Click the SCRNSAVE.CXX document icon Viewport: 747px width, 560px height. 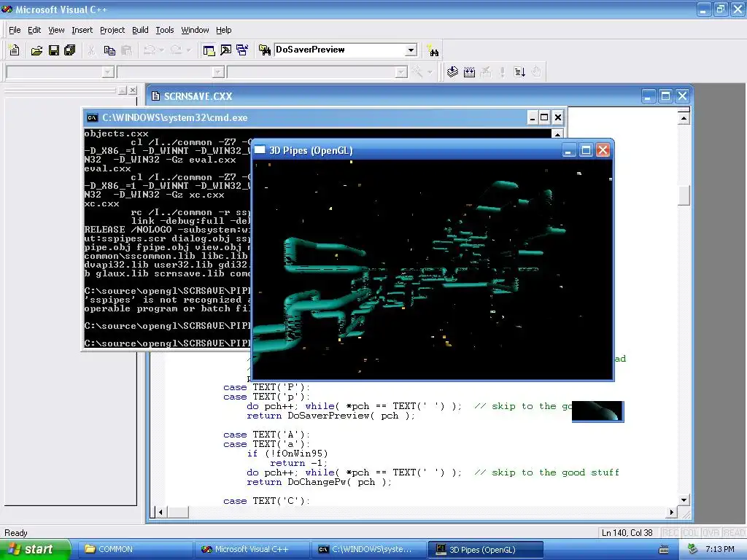(x=155, y=96)
